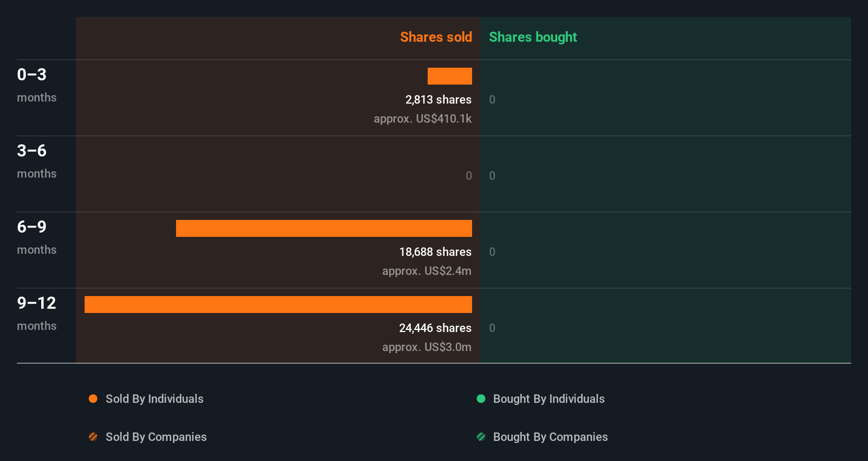Click the shares bought zero in 6–9 months row

(x=492, y=252)
